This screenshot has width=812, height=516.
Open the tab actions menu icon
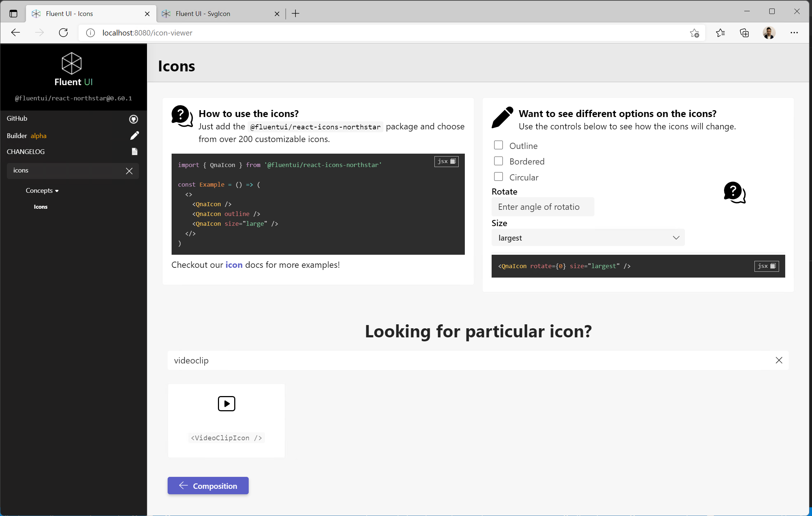[x=13, y=14]
